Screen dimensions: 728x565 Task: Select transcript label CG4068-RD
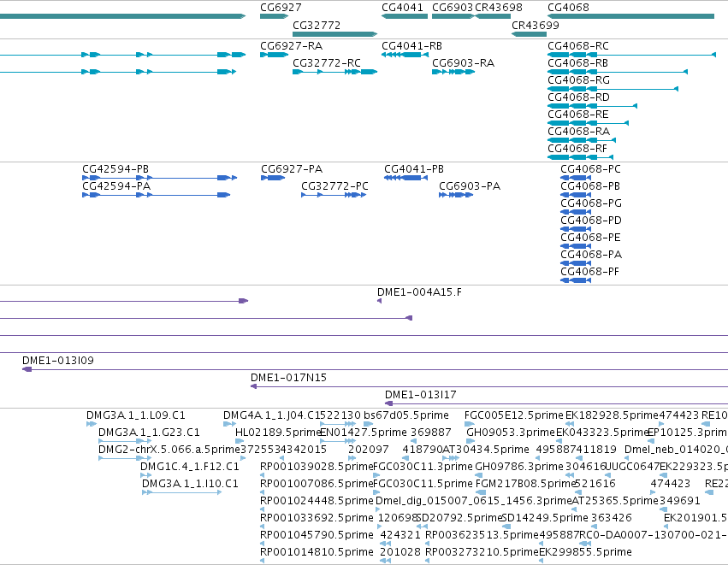tap(578, 97)
